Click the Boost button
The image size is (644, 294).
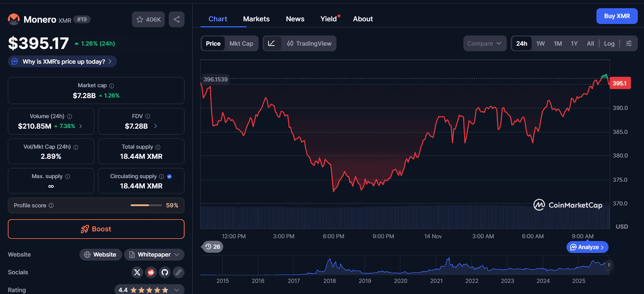[96, 229]
